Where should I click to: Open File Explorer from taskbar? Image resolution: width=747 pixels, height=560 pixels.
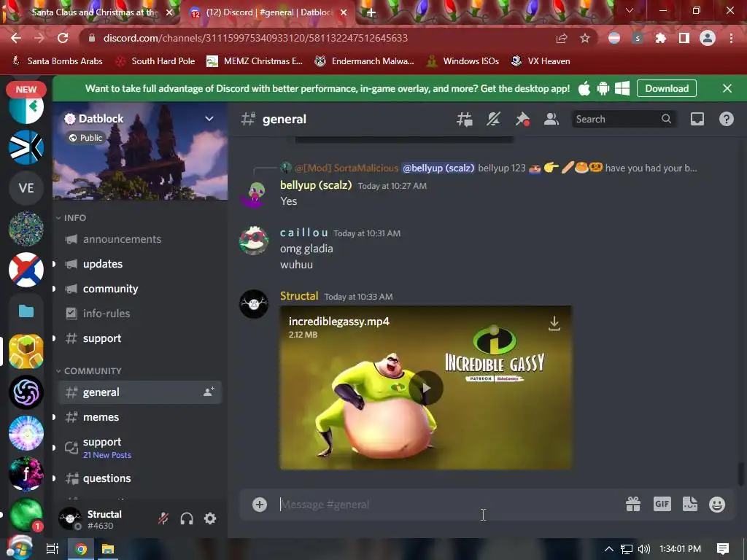pos(108,549)
